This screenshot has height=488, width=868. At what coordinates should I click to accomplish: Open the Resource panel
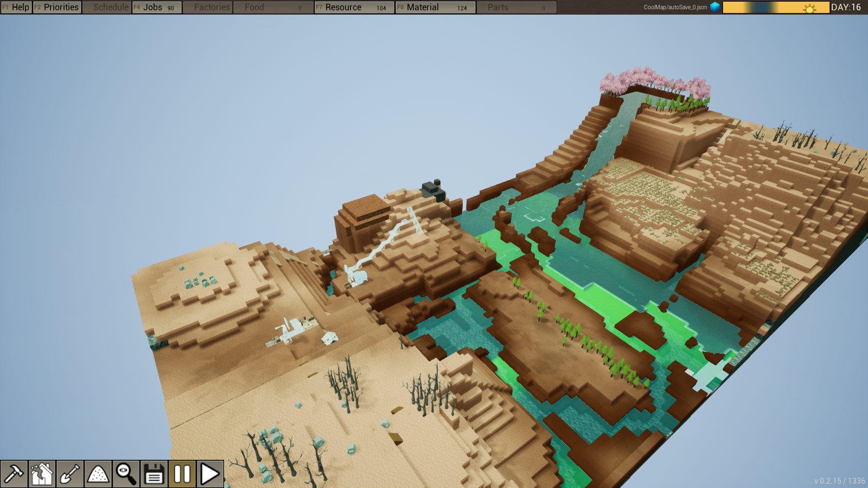pos(354,7)
